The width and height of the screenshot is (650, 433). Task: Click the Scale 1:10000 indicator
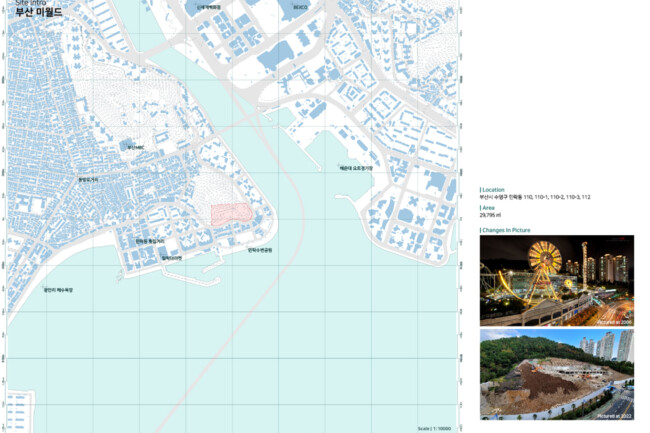[x=434, y=428]
